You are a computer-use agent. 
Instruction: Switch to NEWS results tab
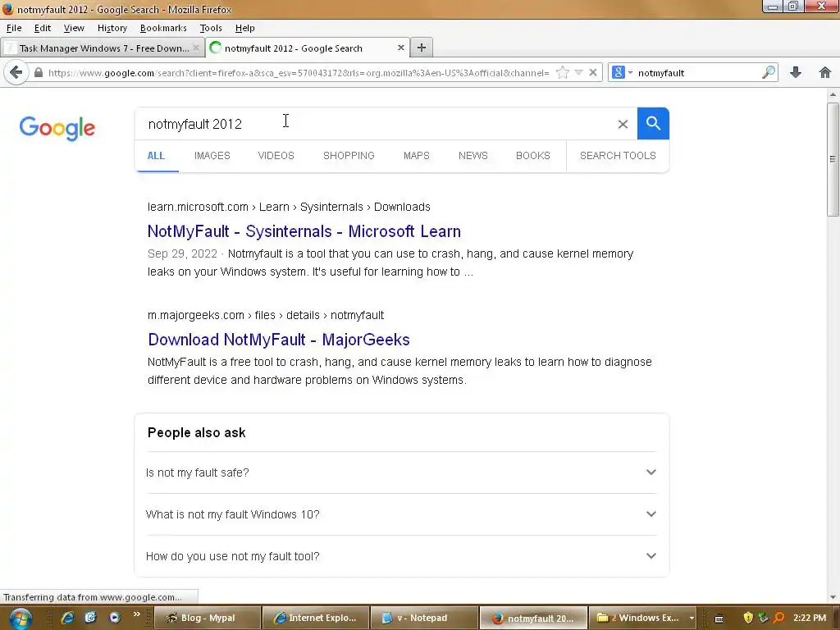[473, 155]
